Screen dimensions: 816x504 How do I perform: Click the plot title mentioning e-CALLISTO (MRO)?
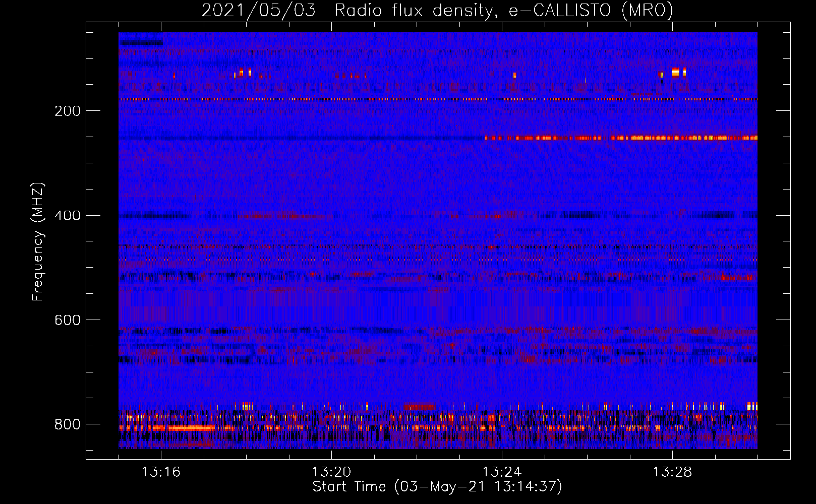pyautogui.click(x=437, y=10)
